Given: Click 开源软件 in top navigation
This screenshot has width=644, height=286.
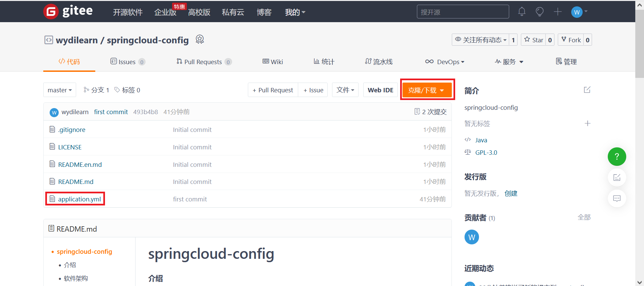Looking at the screenshot, I should click(128, 12).
